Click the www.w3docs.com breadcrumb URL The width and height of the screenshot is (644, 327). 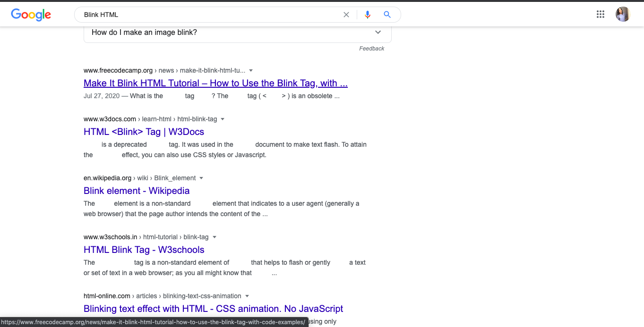[110, 119]
